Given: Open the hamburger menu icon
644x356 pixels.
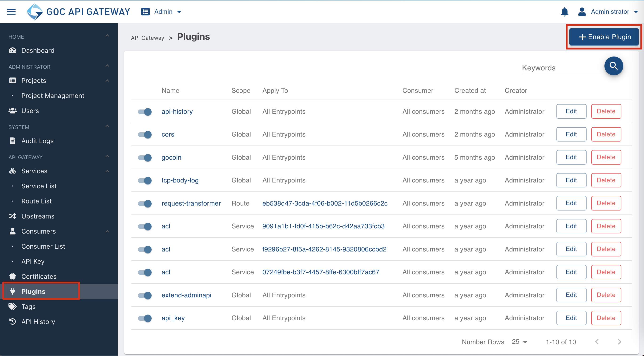Looking at the screenshot, I should click(11, 12).
